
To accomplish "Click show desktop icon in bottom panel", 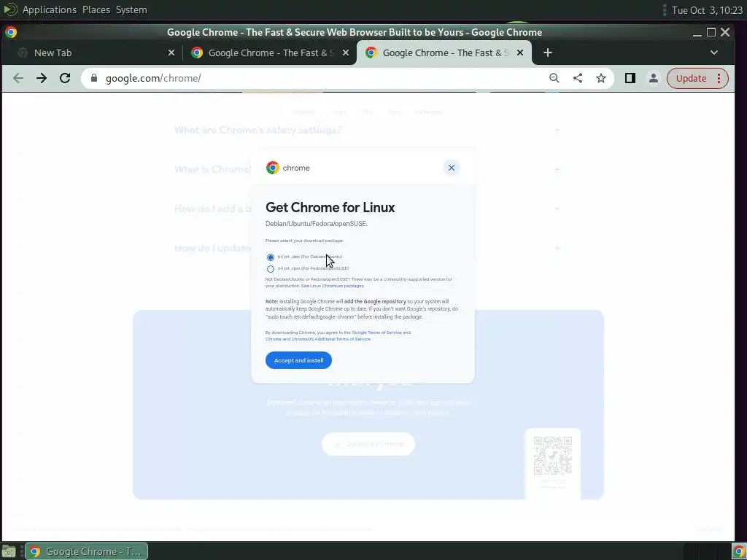I will 9,551.
